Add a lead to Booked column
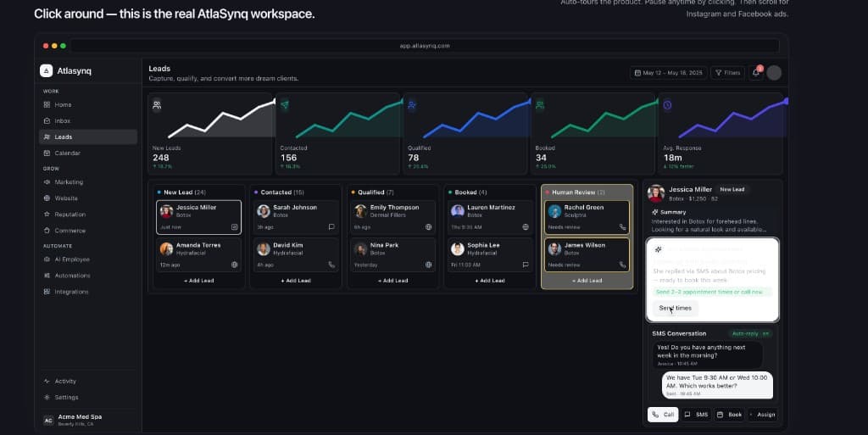Image resolution: width=868 pixels, height=435 pixels. (490, 281)
